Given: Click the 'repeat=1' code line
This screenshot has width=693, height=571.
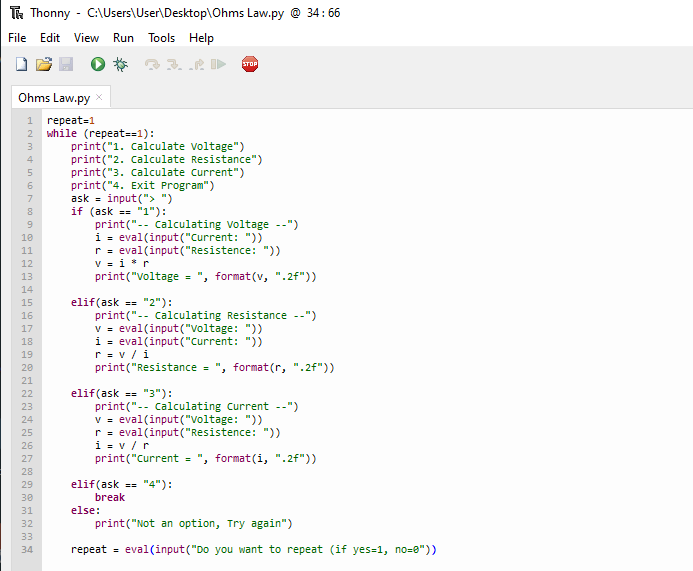Looking at the screenshot, I should tap(71, 121).
